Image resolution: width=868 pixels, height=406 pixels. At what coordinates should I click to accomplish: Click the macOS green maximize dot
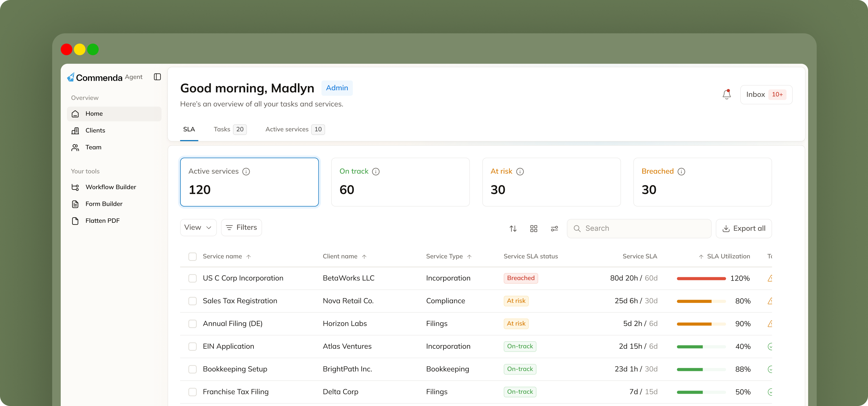[93, 50]
